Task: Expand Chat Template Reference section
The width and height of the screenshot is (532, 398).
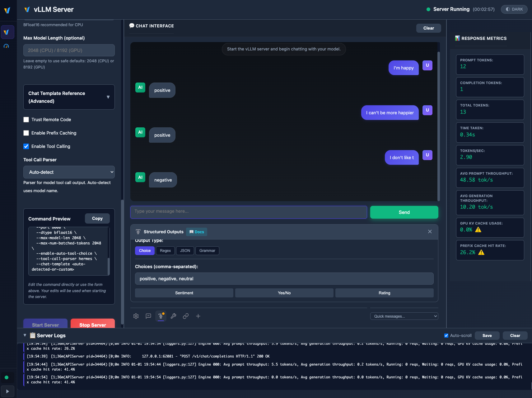Action: 69,97
